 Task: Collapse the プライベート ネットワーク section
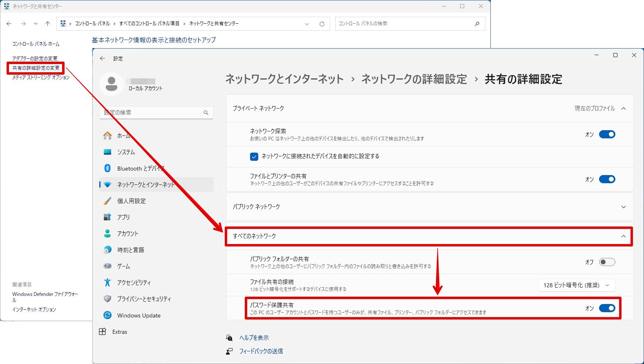624,109
